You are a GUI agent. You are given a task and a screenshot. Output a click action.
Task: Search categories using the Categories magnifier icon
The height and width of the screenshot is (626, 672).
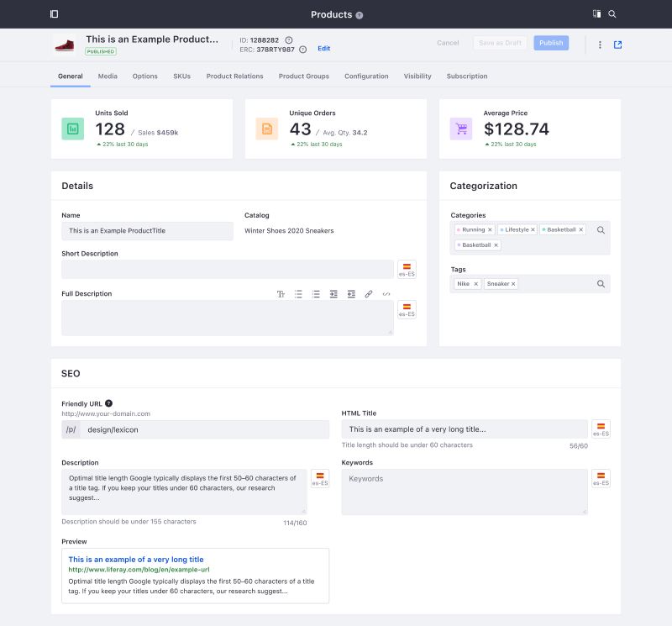tap(601, 229)
